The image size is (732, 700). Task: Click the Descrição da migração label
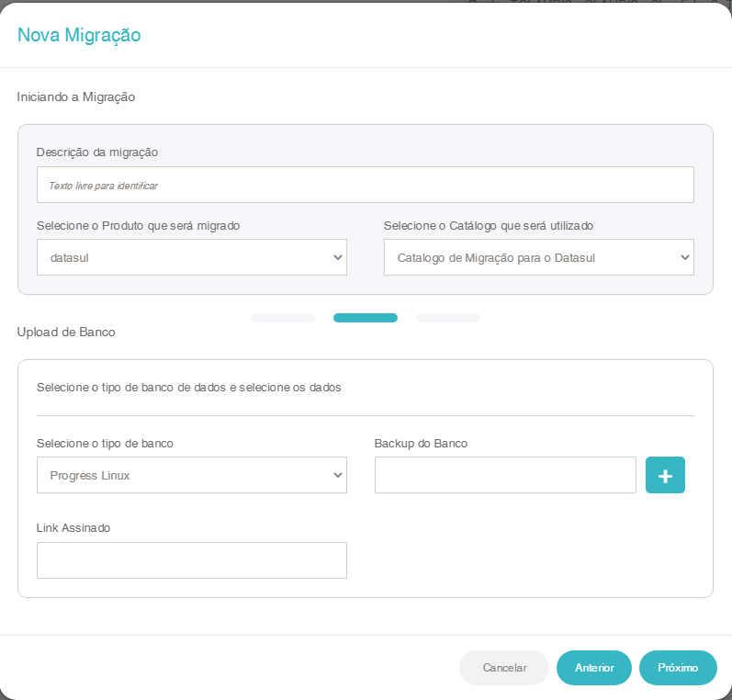[97, 152]
